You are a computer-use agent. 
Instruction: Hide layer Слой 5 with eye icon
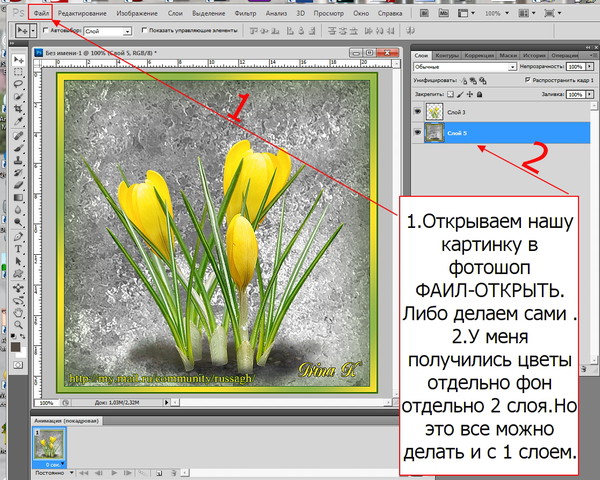(x=417, y=132)
